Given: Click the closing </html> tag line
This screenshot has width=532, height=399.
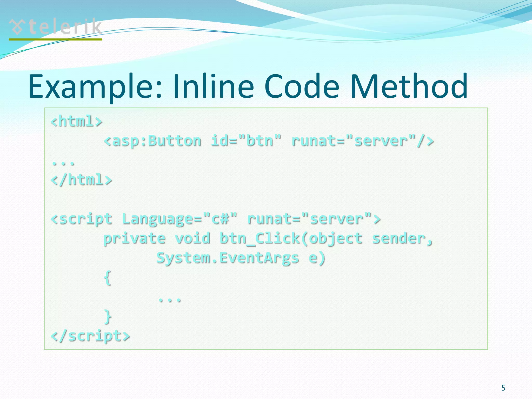Looking at the screenshot, I should 81,180.
